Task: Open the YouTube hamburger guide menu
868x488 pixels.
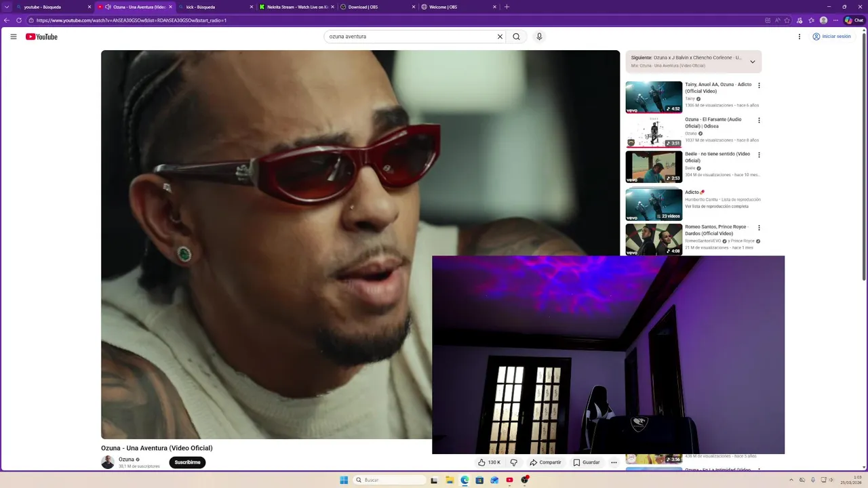Action: 14,37
